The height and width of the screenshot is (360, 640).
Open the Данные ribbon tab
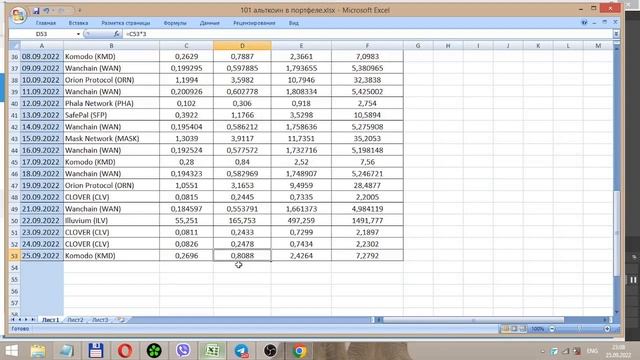[210, 23]
